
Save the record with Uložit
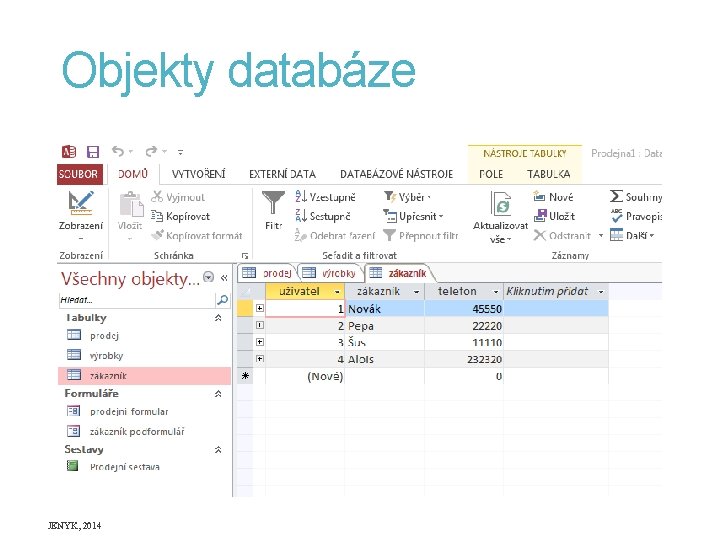(554, 216)
